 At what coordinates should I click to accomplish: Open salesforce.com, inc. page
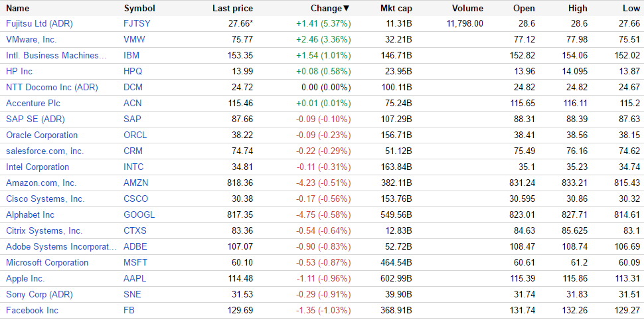[x=45, y=151]
